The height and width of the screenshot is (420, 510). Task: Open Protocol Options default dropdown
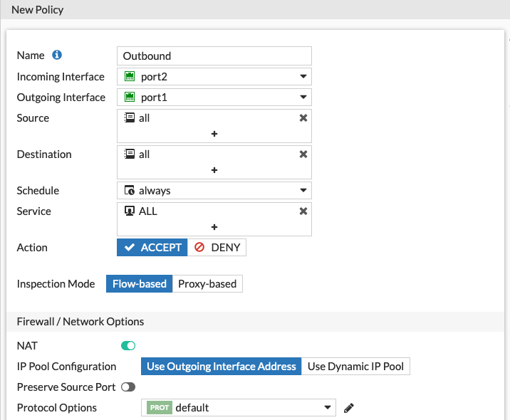tap(239, 408)
